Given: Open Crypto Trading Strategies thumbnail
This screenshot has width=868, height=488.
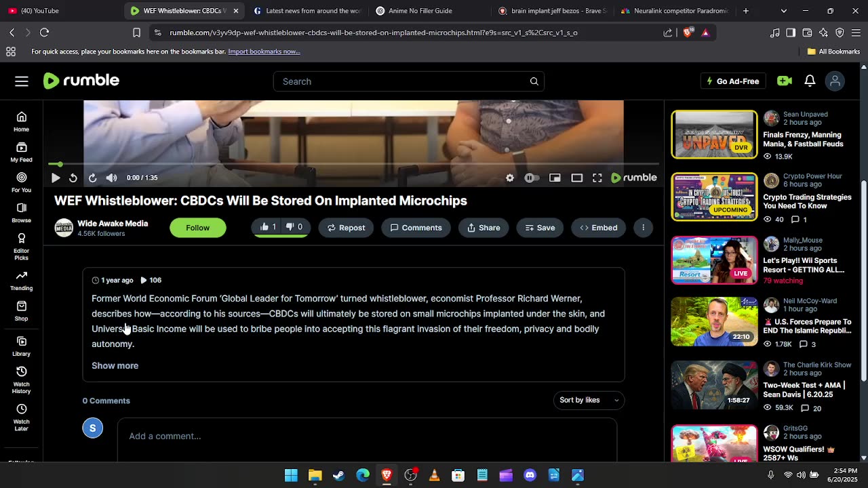Looking at the screenshot, I should coord(714,197).
